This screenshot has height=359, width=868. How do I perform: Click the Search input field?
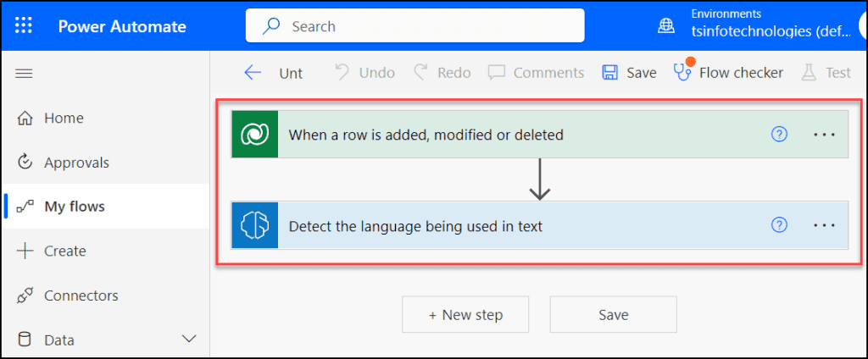[415, 25]
